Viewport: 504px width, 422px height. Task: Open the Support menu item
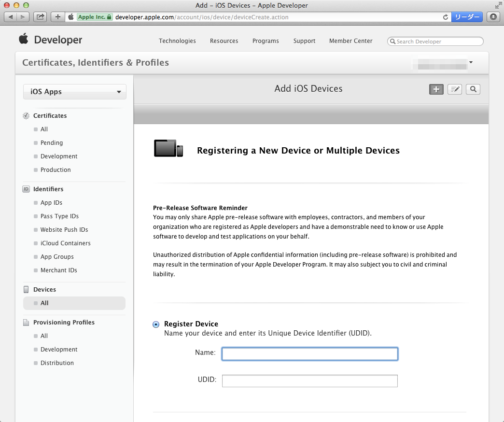coord(304,41)
